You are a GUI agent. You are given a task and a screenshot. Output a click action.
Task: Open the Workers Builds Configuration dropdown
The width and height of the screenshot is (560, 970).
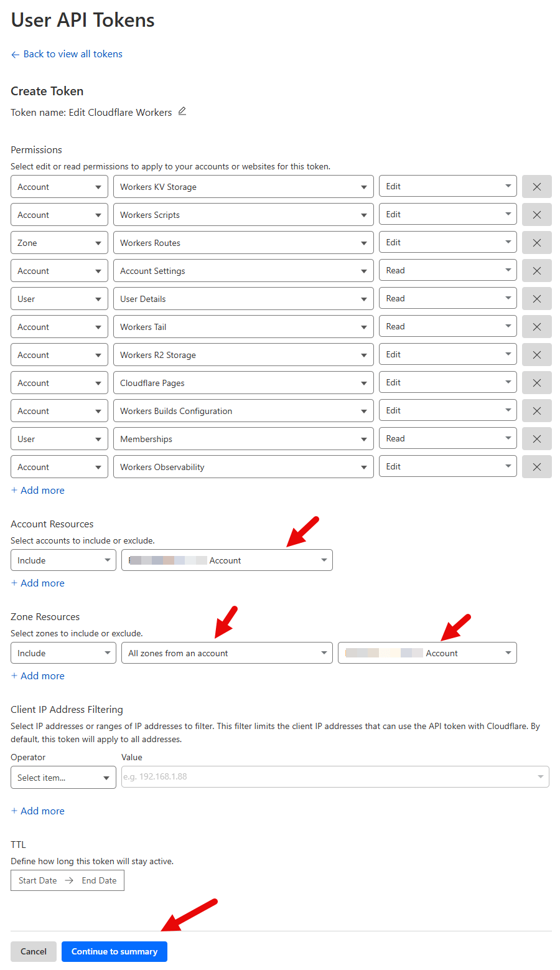[x=243, y=411]
